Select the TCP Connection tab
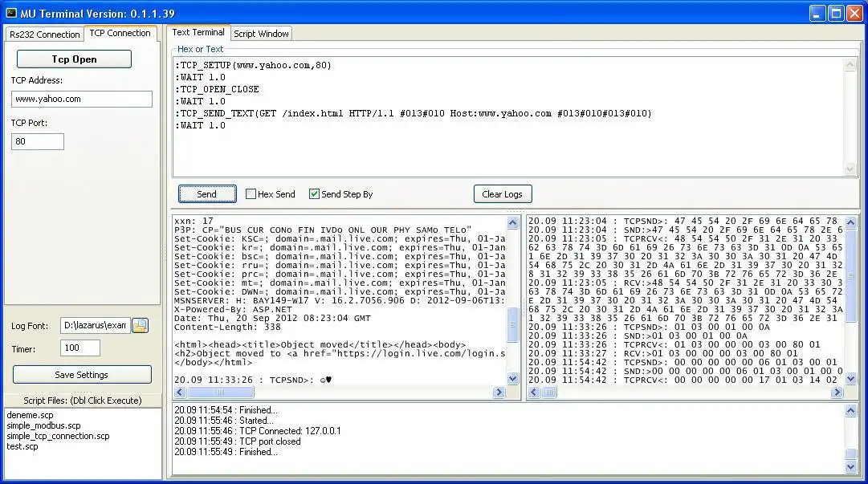This screenshot has height=484, width=868. [120, 33]
